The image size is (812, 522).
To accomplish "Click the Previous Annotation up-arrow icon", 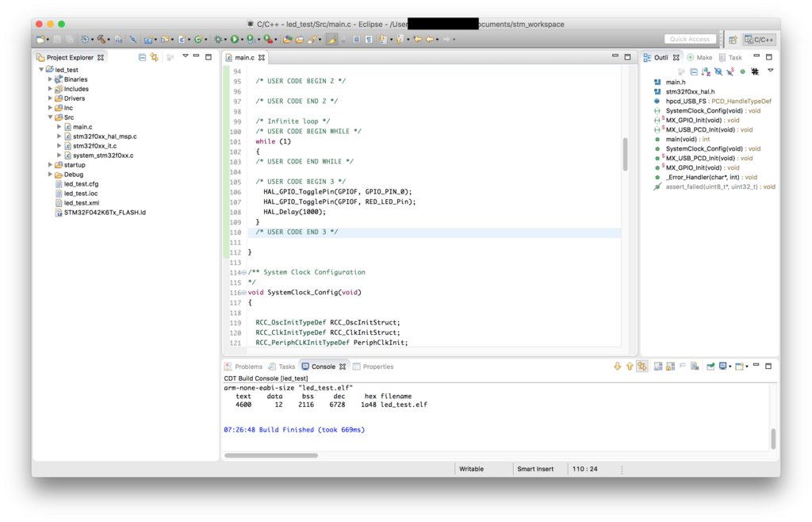I will tap(400, 40).
